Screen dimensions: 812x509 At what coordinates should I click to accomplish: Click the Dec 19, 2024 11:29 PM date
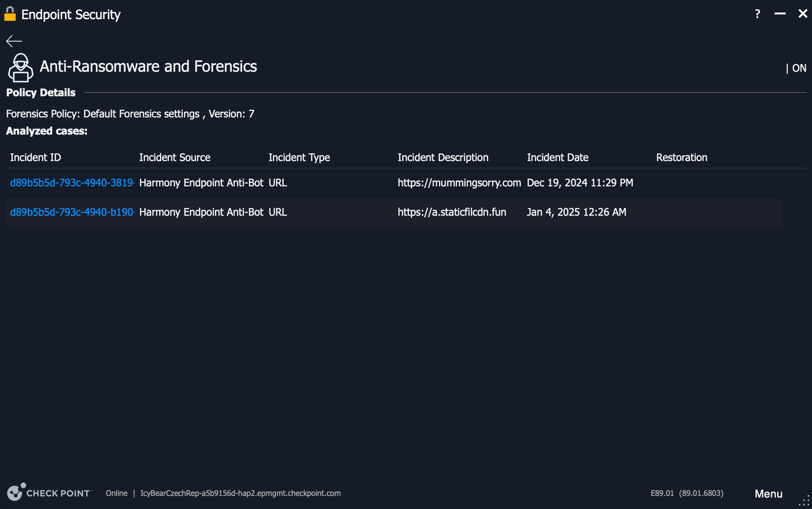580,183
